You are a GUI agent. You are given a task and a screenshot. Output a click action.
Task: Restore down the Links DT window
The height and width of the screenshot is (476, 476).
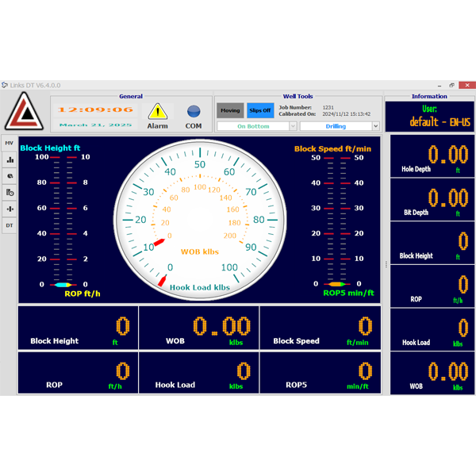(x=451, y=86)
